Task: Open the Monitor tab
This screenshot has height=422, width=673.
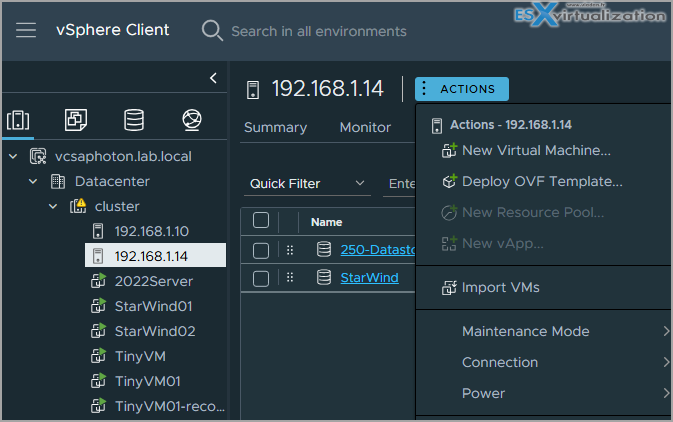Action: point(365,128)
